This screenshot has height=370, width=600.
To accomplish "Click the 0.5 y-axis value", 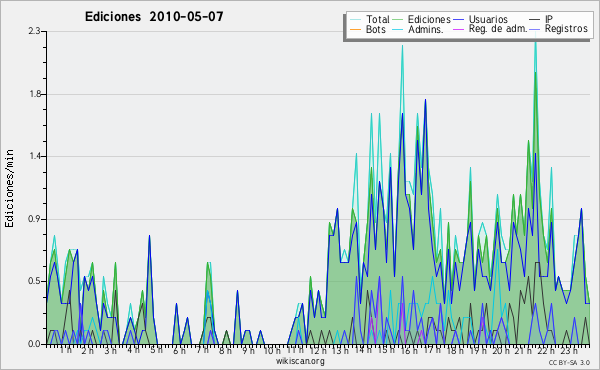I will 34,281.
